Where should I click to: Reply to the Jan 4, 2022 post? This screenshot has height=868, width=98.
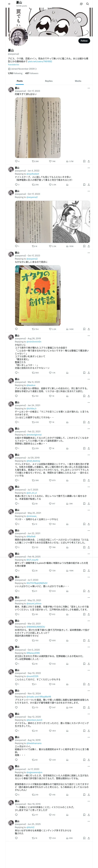click(x=16, y=185)
